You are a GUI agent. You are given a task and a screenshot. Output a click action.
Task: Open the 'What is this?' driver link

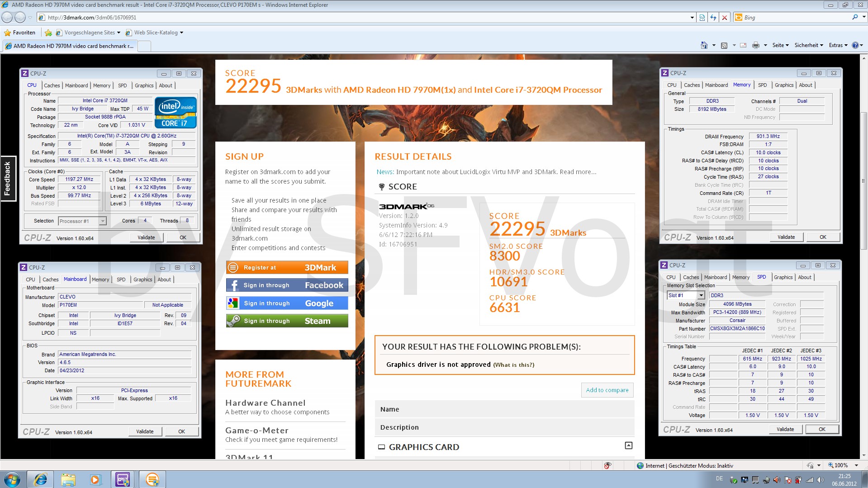tap(513, 365)
